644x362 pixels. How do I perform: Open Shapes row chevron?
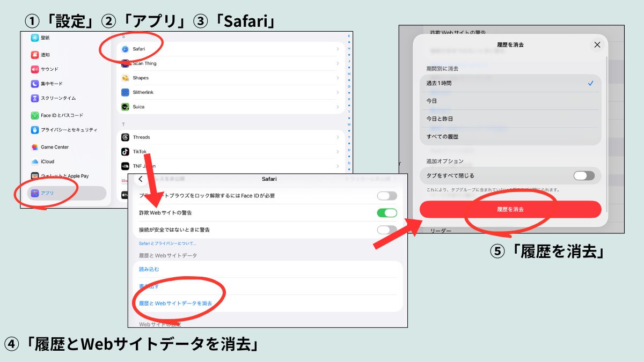[x=338, y=78]
